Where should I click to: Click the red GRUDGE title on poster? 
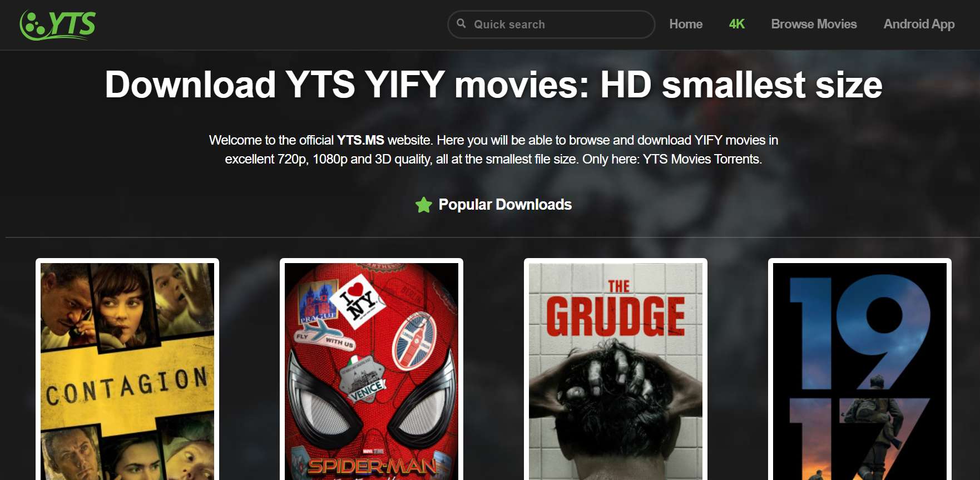click(615, 316)
